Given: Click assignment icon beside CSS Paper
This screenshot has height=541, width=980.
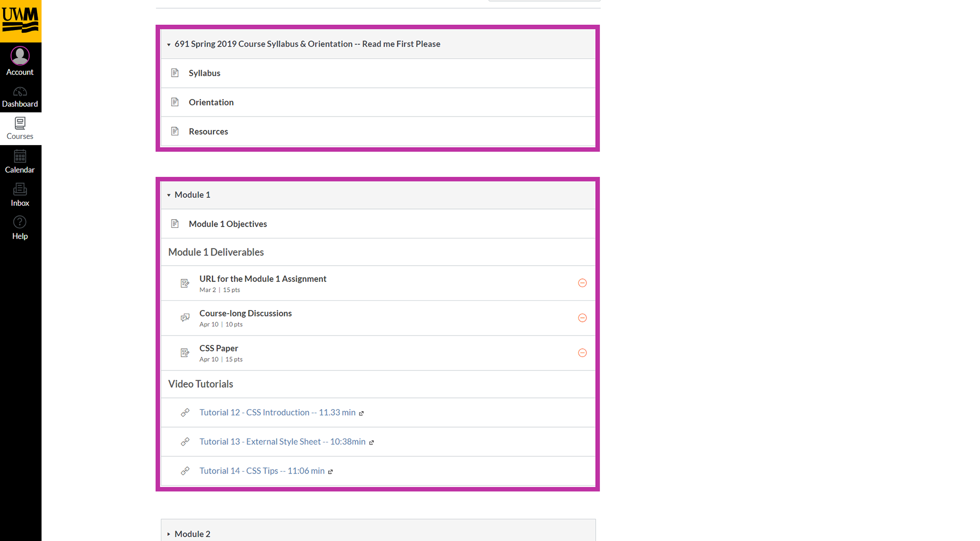Looking at the screenshot, I should pyautogui.click(x=185, y=353).
